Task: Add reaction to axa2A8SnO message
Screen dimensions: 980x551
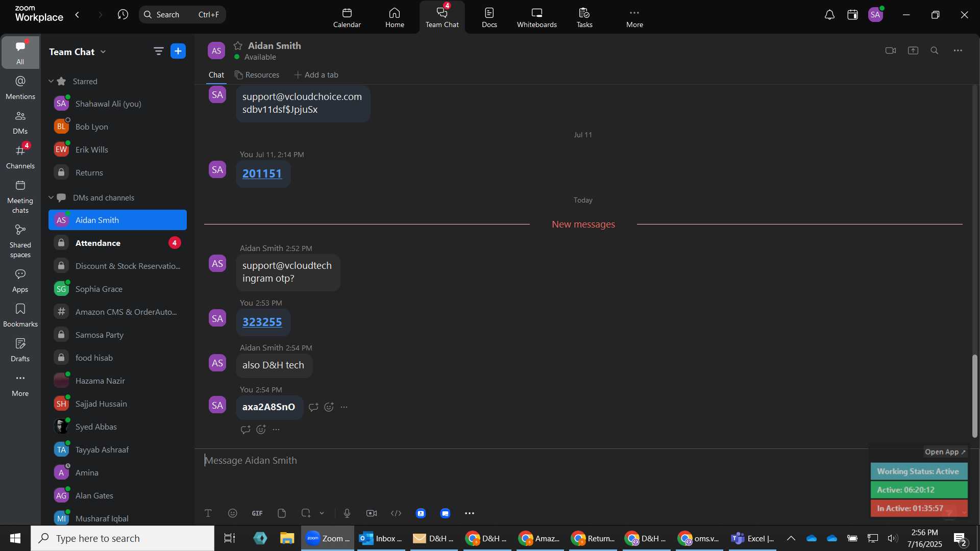Action: (x=329, y=407)
